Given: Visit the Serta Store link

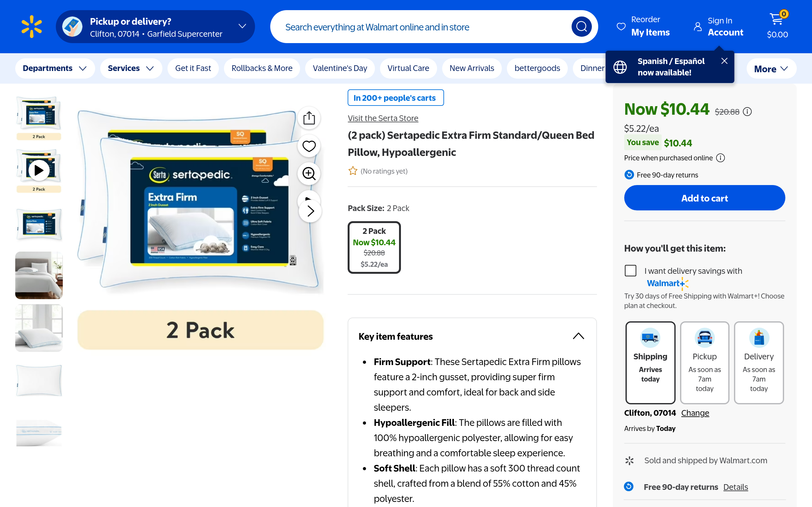Looking at the screenshot, I should pyautogui.click(x=383, y=118).
